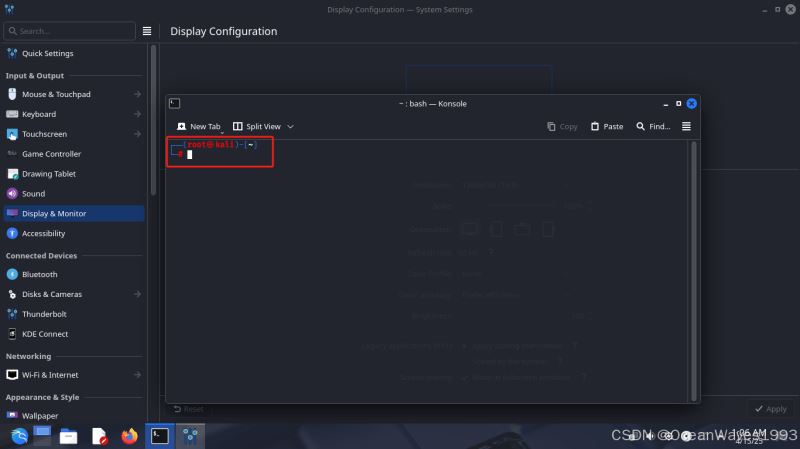Viewport: 800px width, 449px height.
Task: Open Quick Settings in the sidebar
Action: coord(47,53)
